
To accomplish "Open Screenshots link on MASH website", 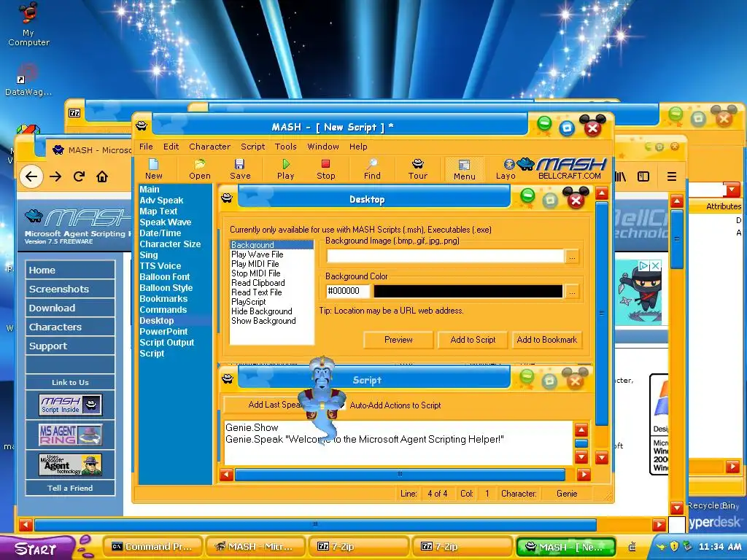I will click(x=70, y=289).
